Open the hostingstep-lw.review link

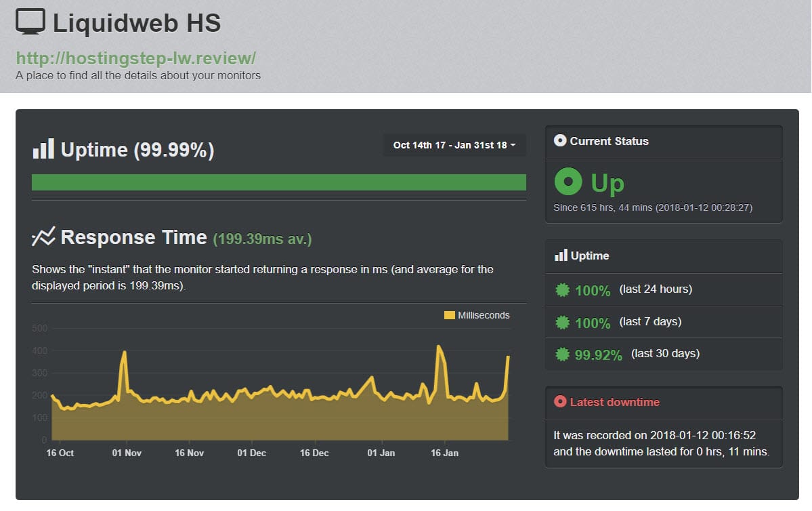(135, 58)
